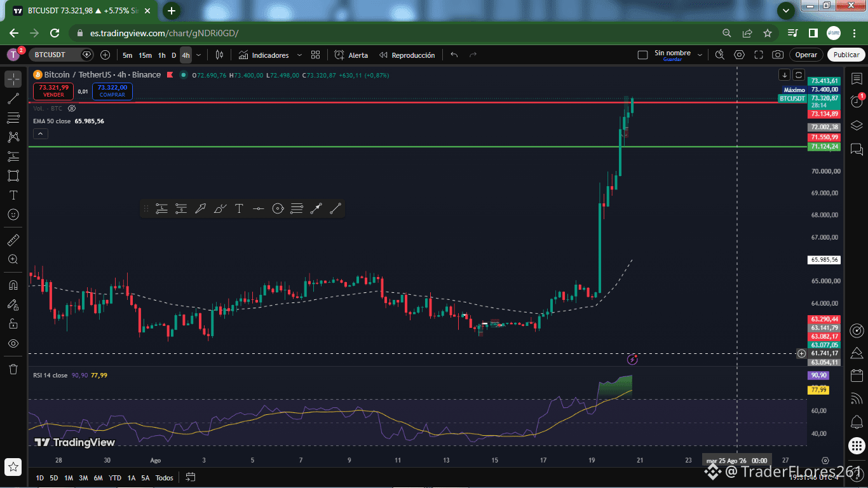Reload the page in Chrome
Screen dimensions: 868x488
click(55, 33)
